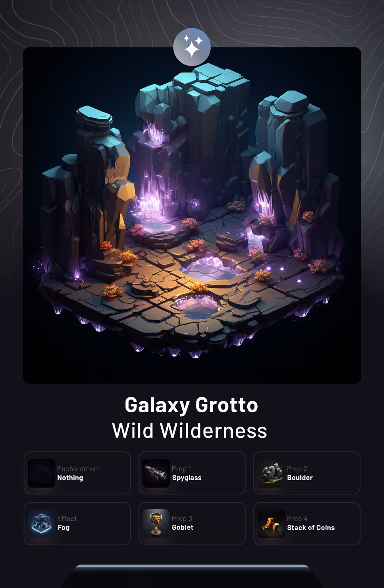This screenshot has height=588, width=384.
Task: Select the Effect Fog card
Action: click(77, 524)
